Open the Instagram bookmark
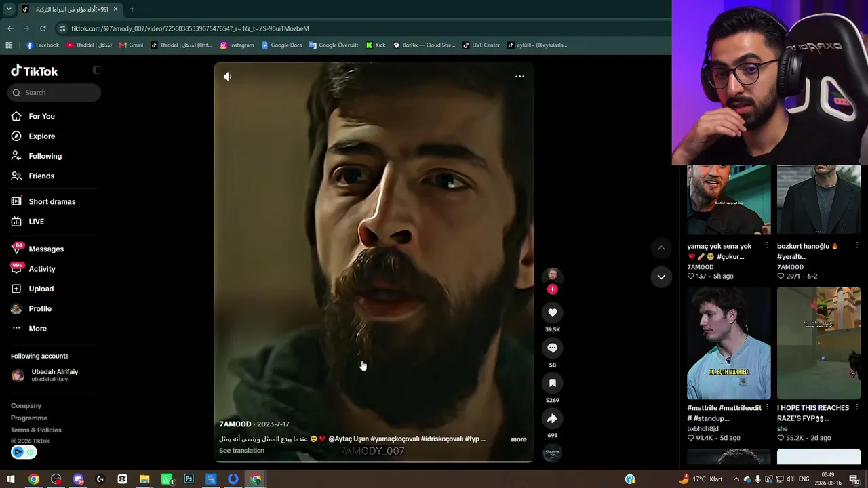 tap(237, 45)
